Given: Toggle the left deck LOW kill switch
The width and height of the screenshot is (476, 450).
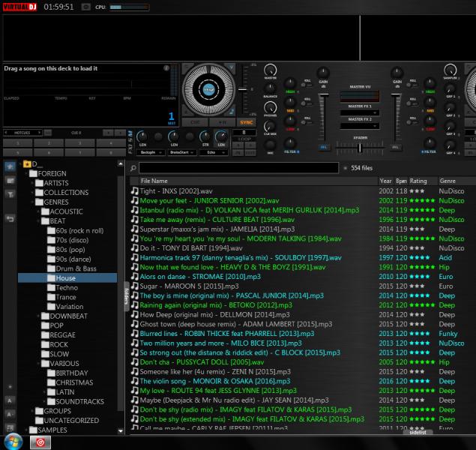Looking at the screenshot, I should pyautogui.click(x=305, y=122).
